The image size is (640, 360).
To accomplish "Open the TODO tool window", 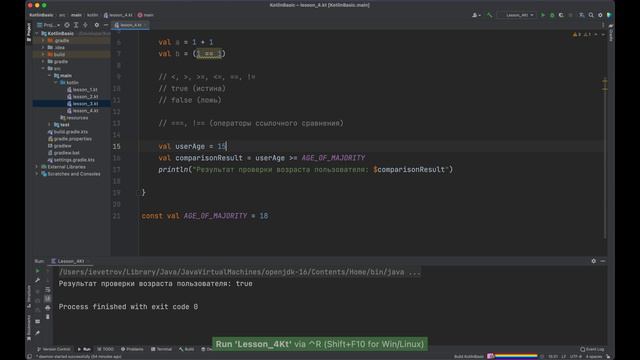I will pyautogui.click(x=105, y=349).
